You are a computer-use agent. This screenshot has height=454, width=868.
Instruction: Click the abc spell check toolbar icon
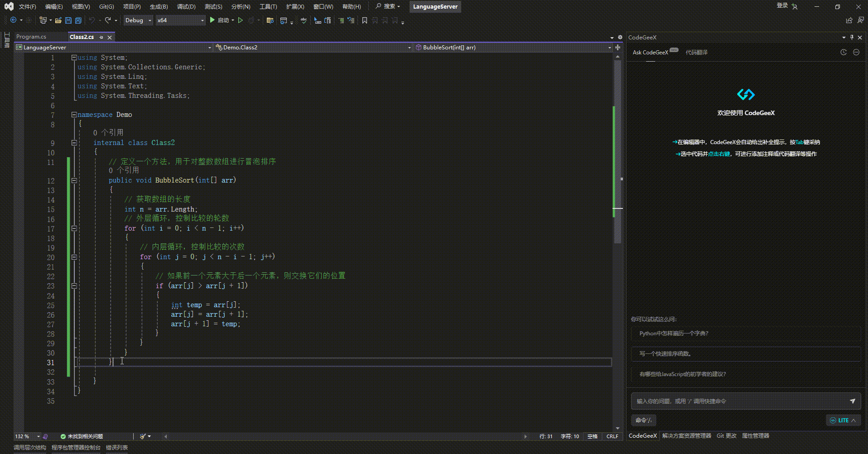click(x=304, y=20)
